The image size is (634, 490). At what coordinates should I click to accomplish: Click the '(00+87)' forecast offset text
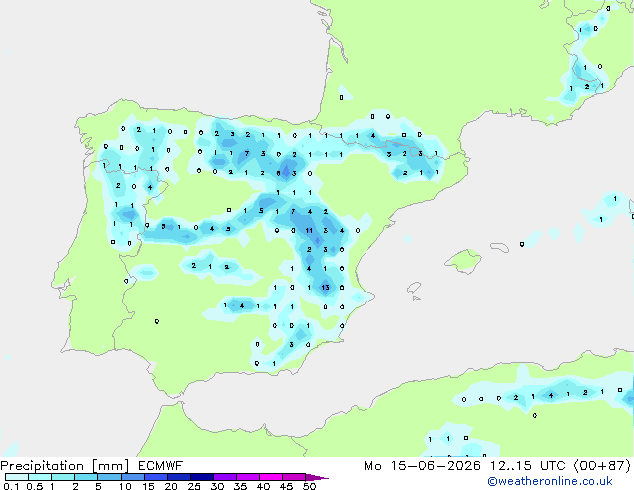(602, 466)
